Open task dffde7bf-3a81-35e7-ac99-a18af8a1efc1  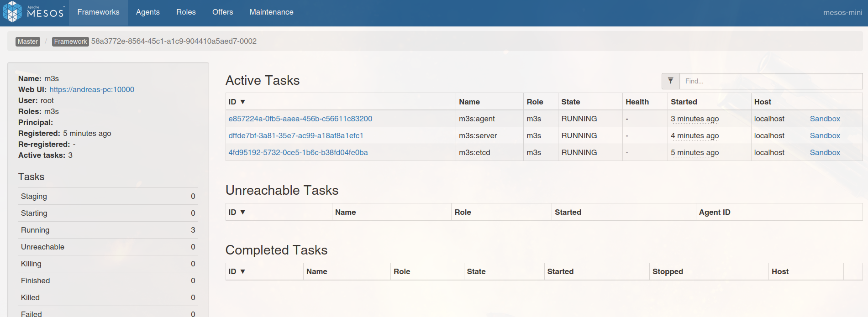(x=296, y=135)
